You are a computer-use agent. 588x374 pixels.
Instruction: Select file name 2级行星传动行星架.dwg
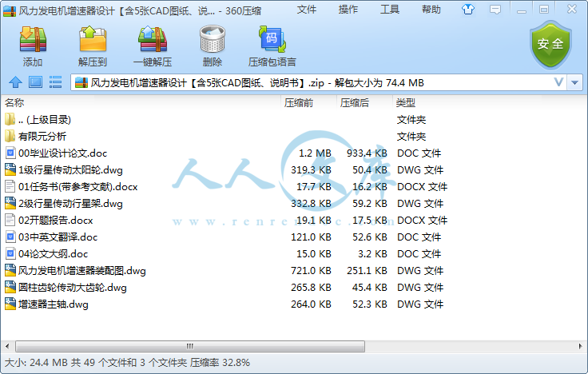tap(71, 203)
